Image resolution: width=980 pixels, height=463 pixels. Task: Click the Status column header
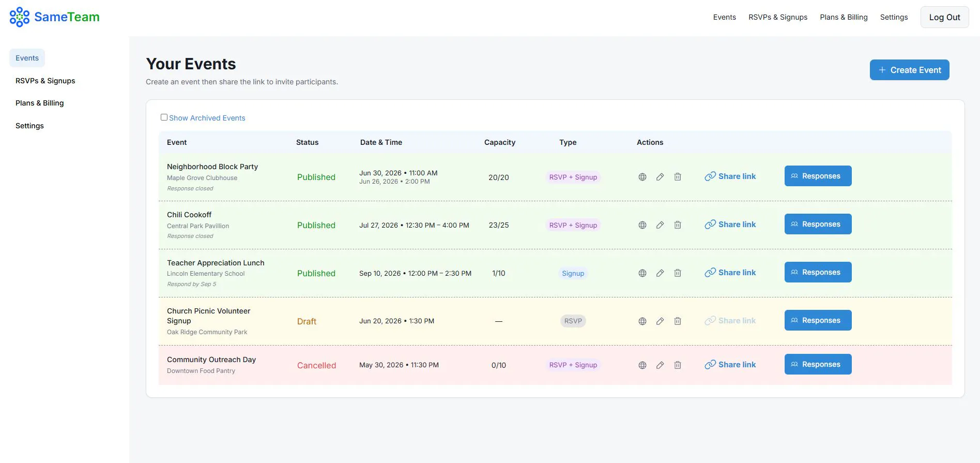307,142
